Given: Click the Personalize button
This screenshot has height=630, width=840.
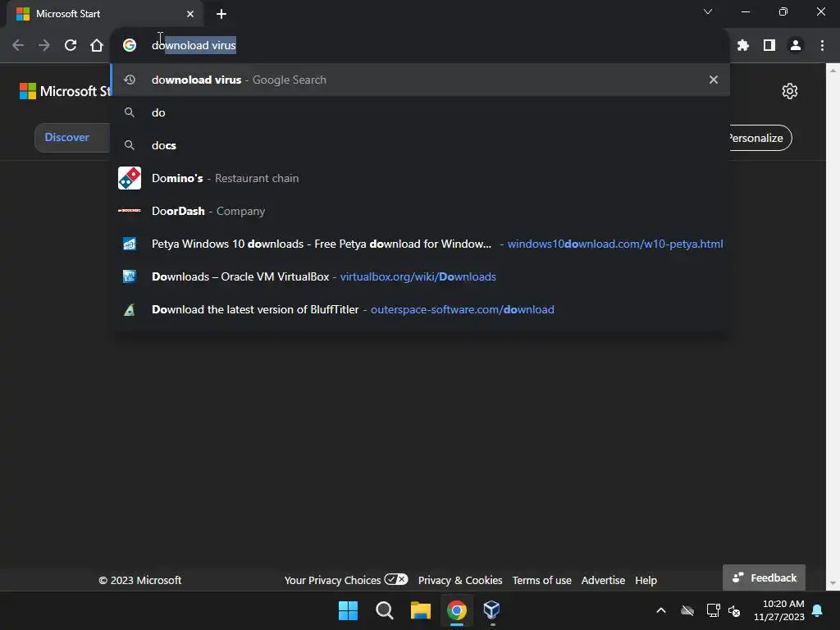Looking at the screenshot, I should (x=760, y=138).
